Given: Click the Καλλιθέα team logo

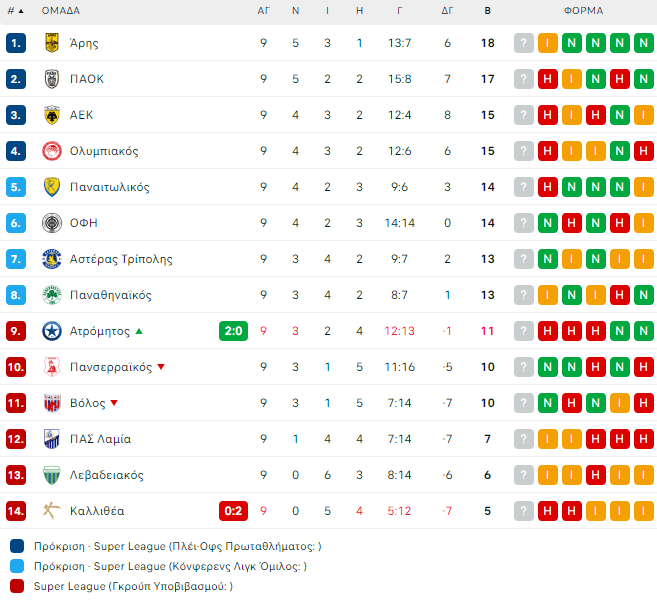Looking at the screenshot, I should [x=52, y=511].
